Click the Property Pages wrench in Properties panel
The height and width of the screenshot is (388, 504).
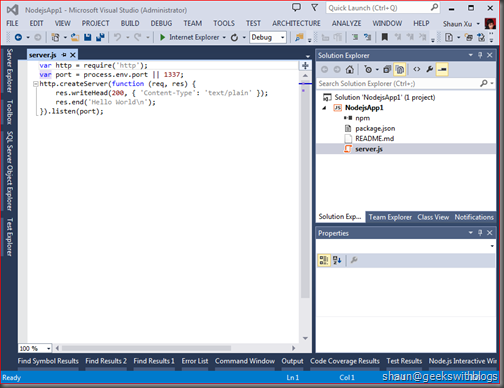(x=354, y=260)
